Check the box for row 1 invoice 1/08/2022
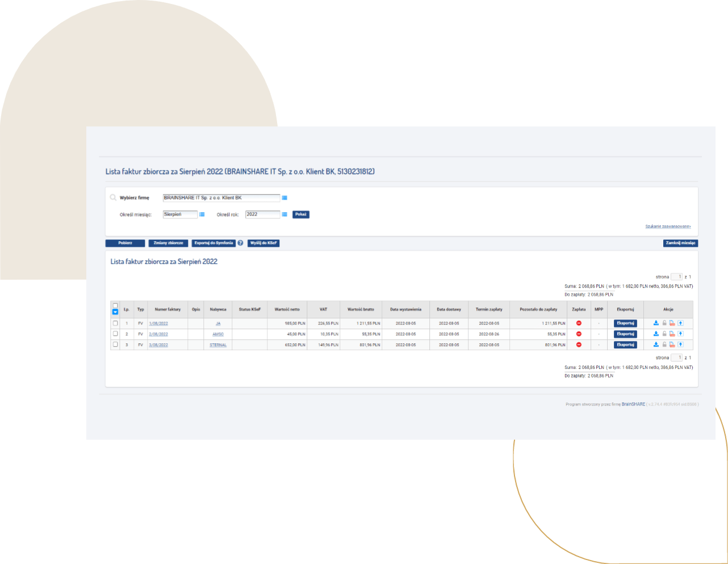Screen dimensions: 728x564 point(115,323)
